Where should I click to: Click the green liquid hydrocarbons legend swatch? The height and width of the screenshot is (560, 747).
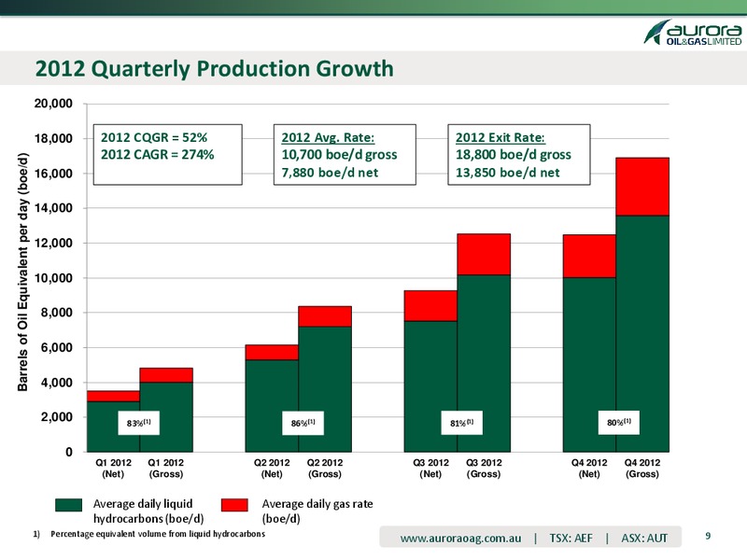pos(68,505)
